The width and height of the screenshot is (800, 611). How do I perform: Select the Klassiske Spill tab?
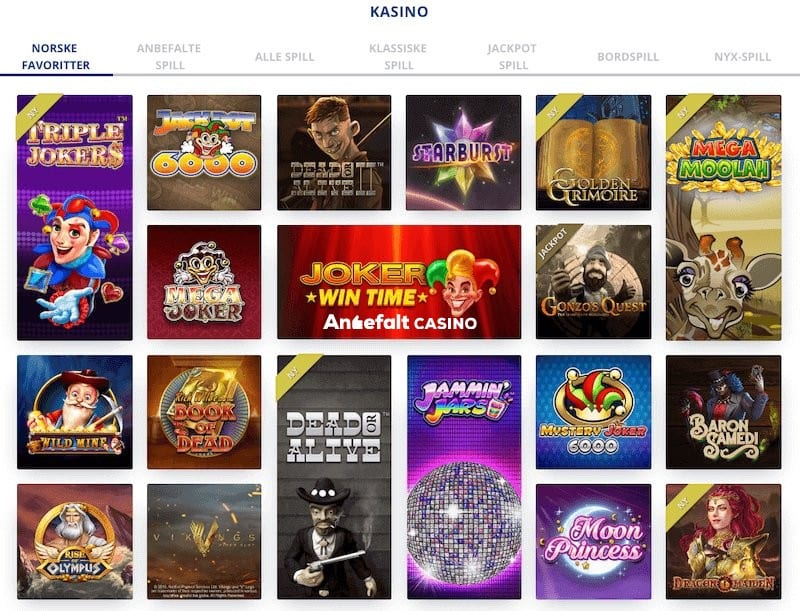tap(398, 57)
